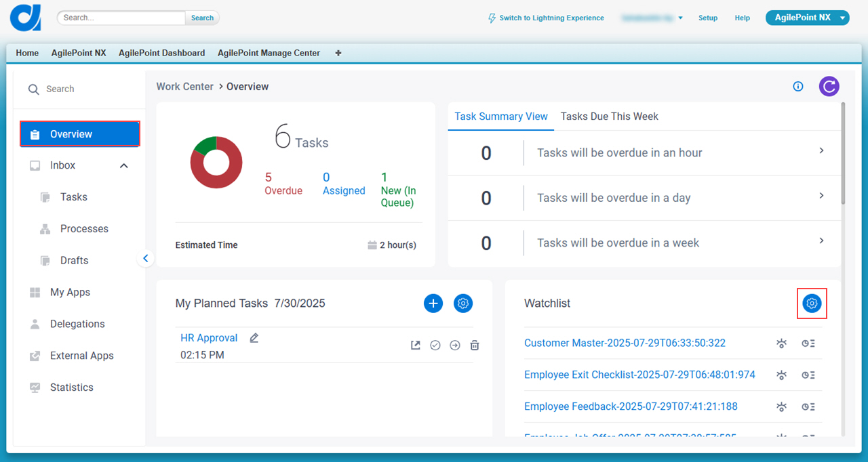Click the AgilePoint logo icon
Screen dimensions: 868x462
(26, 17)
